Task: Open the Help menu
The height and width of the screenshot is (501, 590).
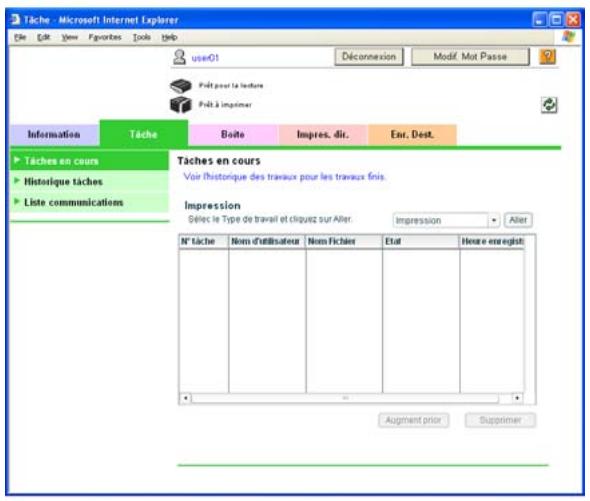Action: (169, 37)
